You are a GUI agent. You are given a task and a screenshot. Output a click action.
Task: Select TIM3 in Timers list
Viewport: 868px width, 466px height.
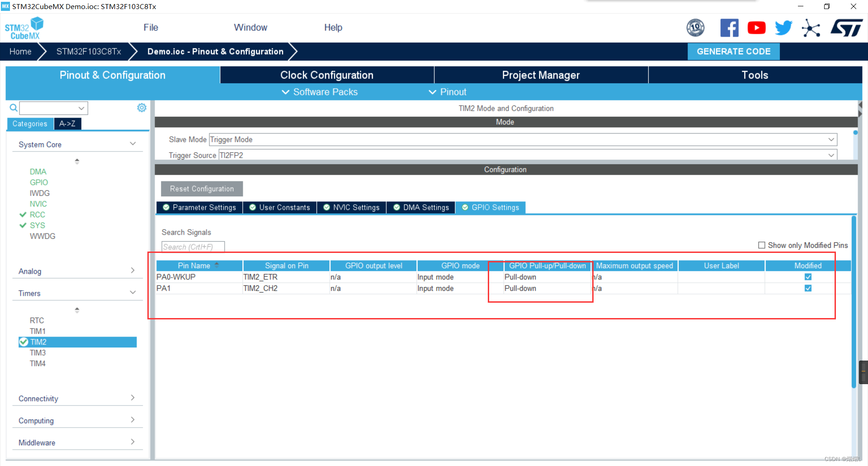tap(38, 353)
